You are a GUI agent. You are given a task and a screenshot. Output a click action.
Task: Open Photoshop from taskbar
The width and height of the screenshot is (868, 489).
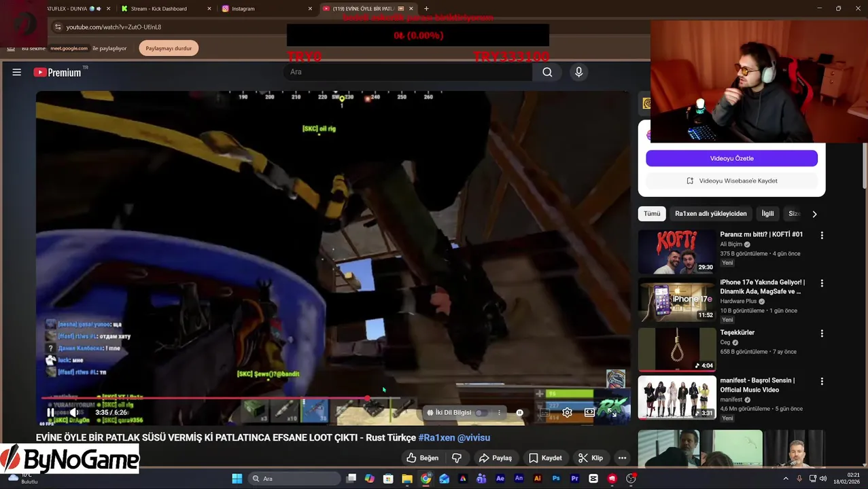coord(556,479)
